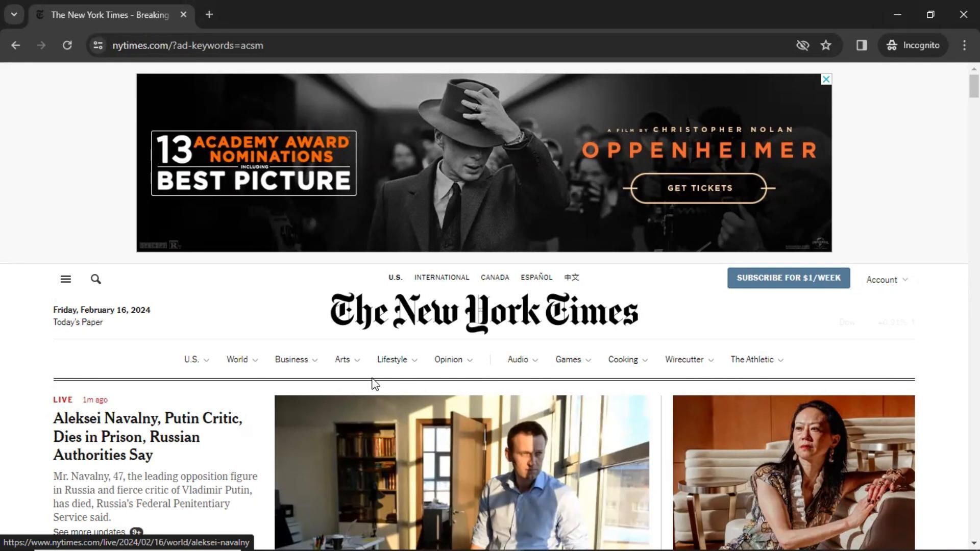Close the Oppenheimer ad banner
The width and height of the screenshot is (980, 551).
tap(826, 79)
